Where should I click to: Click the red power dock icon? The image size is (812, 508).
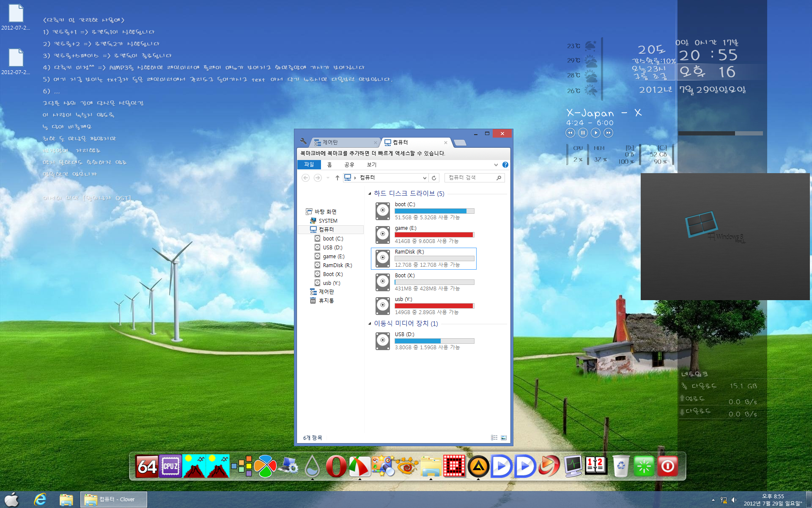coord(668,467)
